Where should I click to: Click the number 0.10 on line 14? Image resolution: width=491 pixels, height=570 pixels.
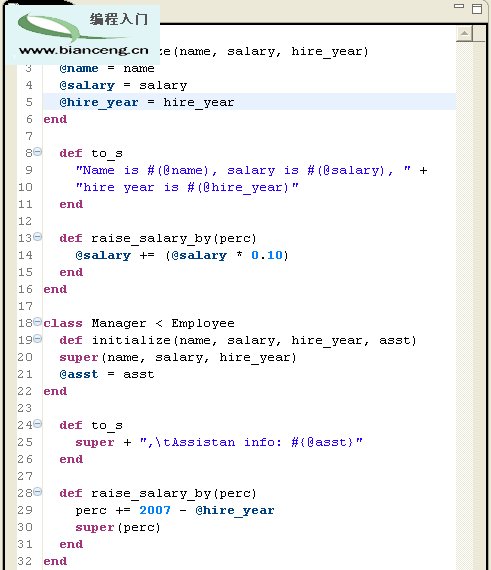point(267,255)
